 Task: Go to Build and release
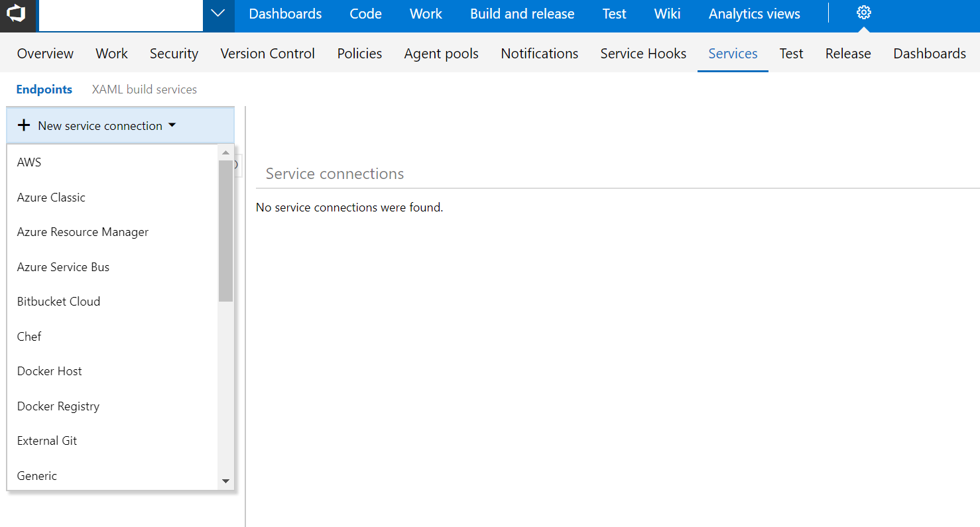point(522,13)
